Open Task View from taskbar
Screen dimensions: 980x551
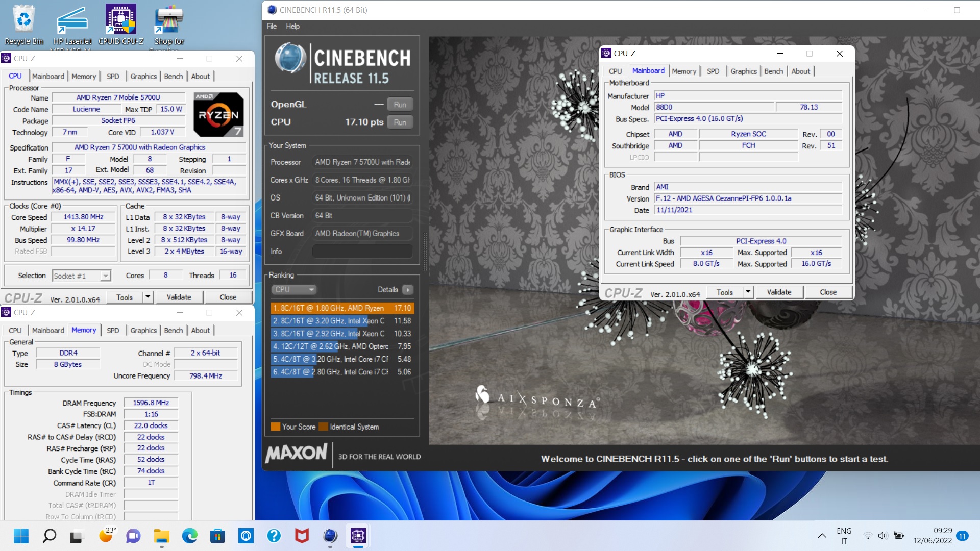pyautogui.click(x=76, y=536)
